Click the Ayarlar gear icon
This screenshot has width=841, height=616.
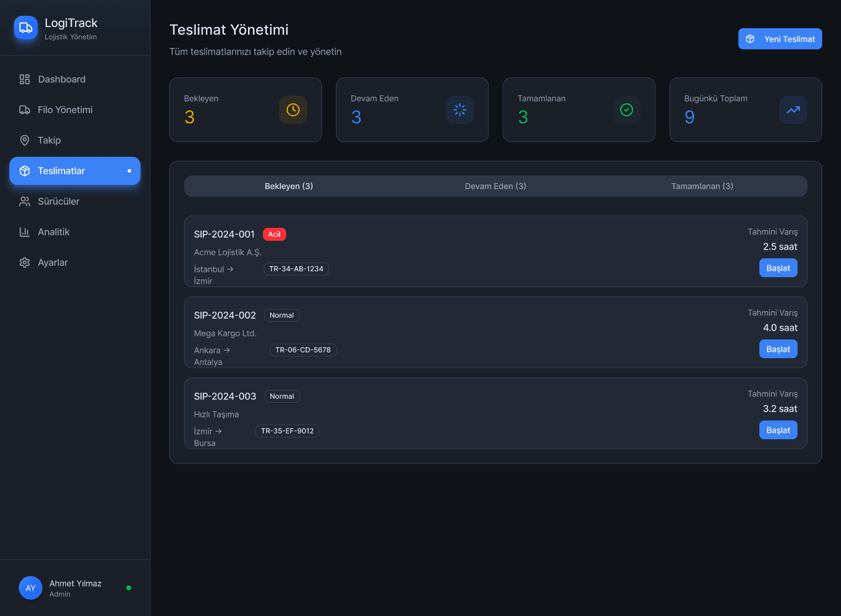pos(25,262)
